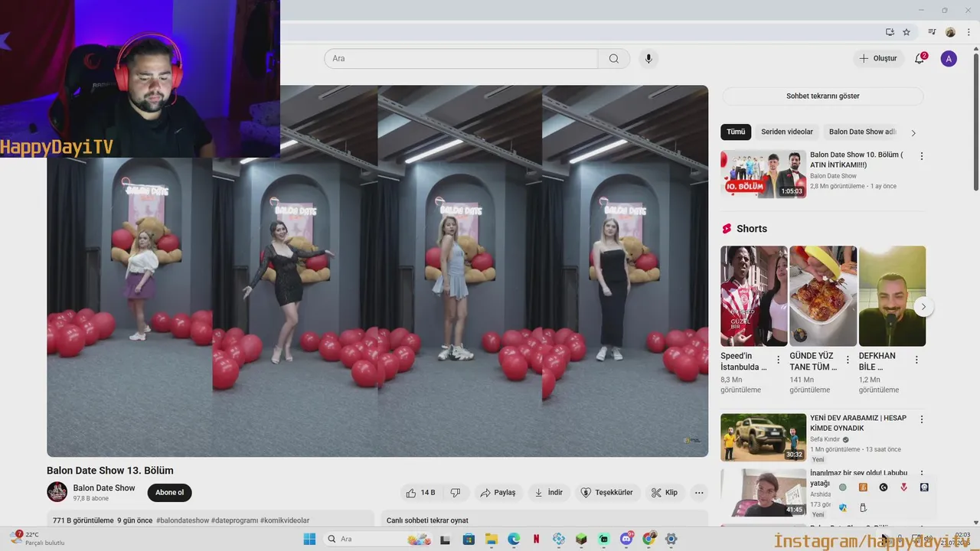The height and width of the screenshot is (551, 980).
Task: Open the notifications bell
Action: 920,58
